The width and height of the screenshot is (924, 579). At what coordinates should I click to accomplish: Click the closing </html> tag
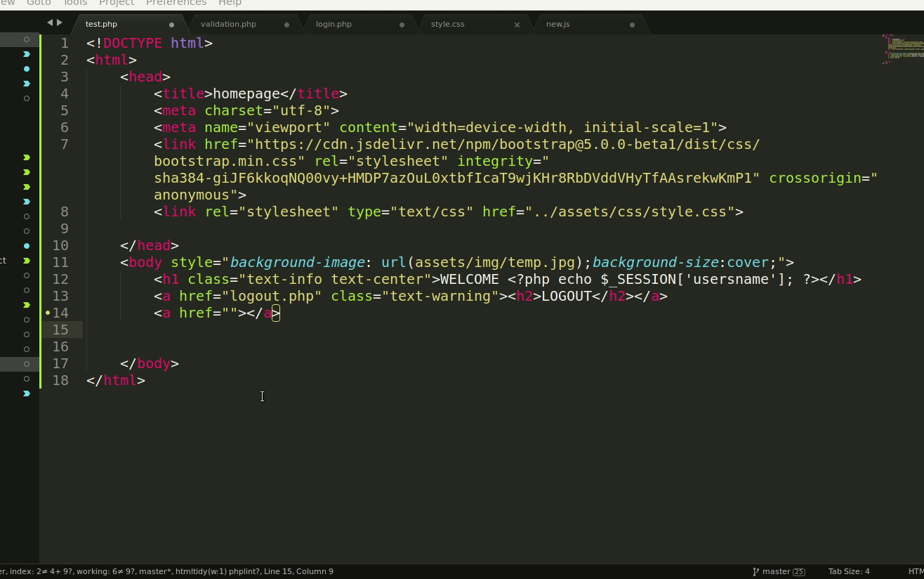[116, 380]
